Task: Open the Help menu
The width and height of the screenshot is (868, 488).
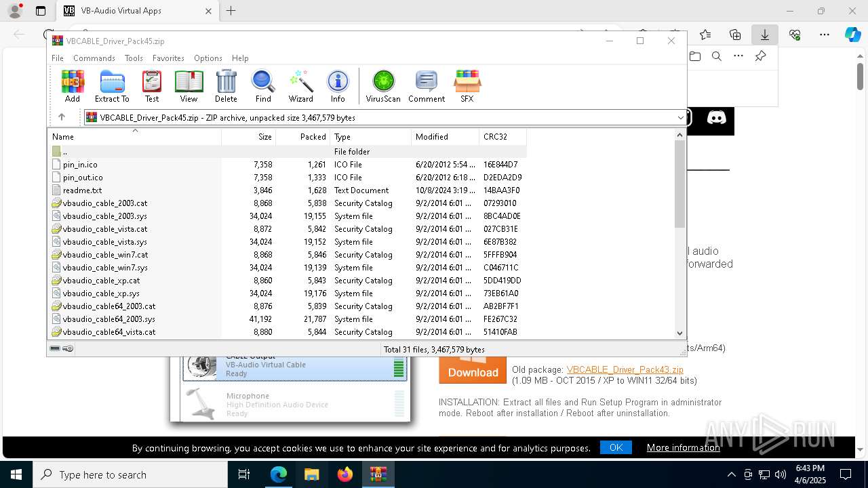Action: point(240,58)
